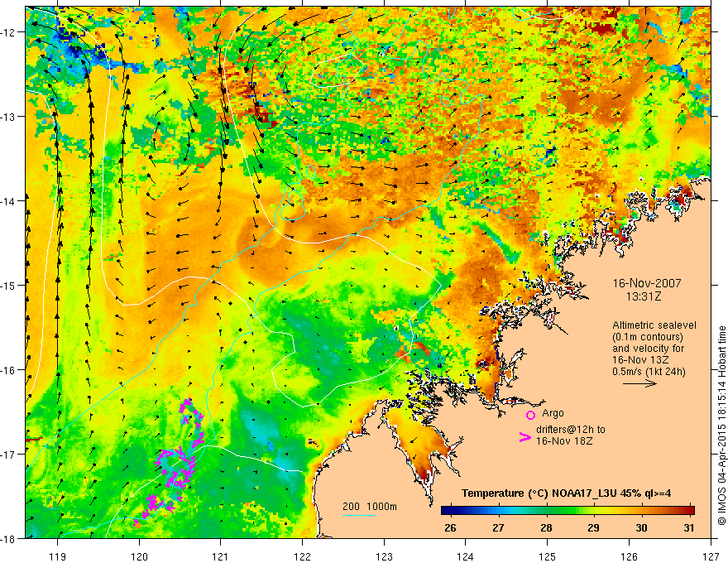Click the time label 13:31Z
This screenshot has height=563, width=728.
(643, 296)
